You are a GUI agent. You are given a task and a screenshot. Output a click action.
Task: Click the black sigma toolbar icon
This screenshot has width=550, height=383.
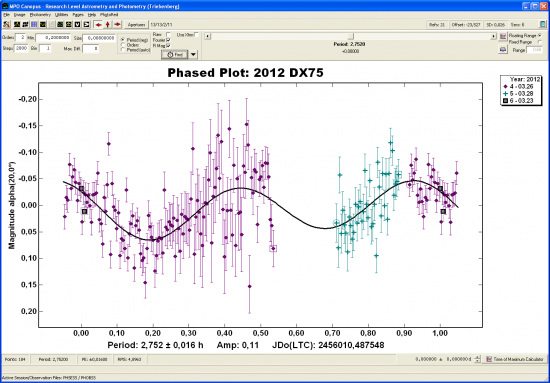click(86, 25)
